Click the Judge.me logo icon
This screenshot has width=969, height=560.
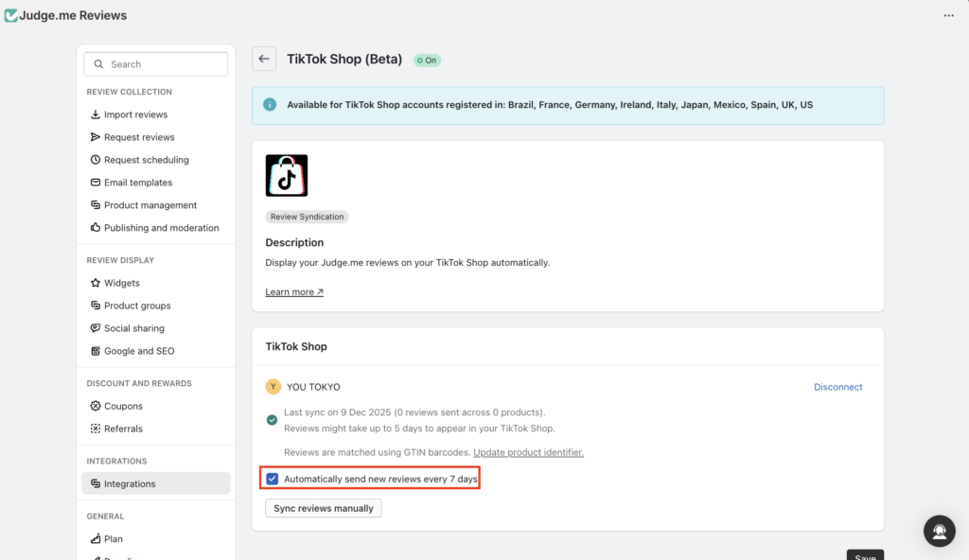pyautogui.click(x=11, y=15)
